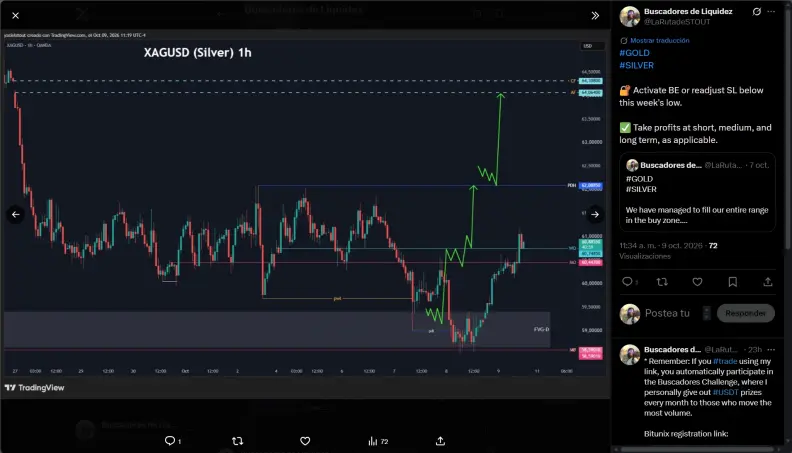Viewport: 792px width, 453px height.
Task: Open more options on the 23h reply
Action: (771, 349)
